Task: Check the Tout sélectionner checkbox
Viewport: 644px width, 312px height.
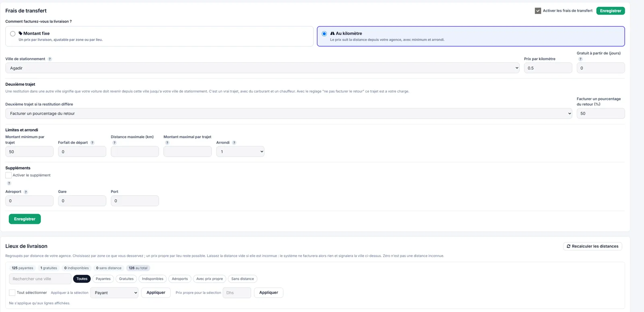Action: tap(12, 293)
